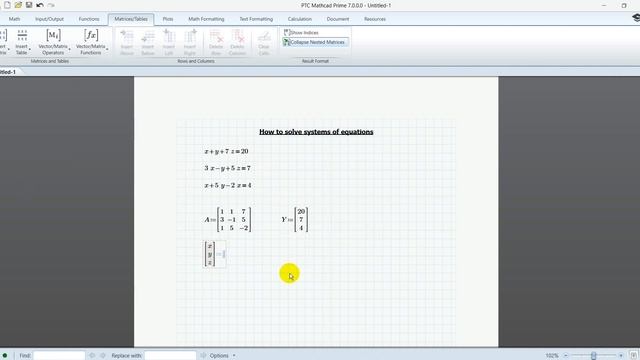
Task: Open the Plots tab
Action: pos(168,19)
